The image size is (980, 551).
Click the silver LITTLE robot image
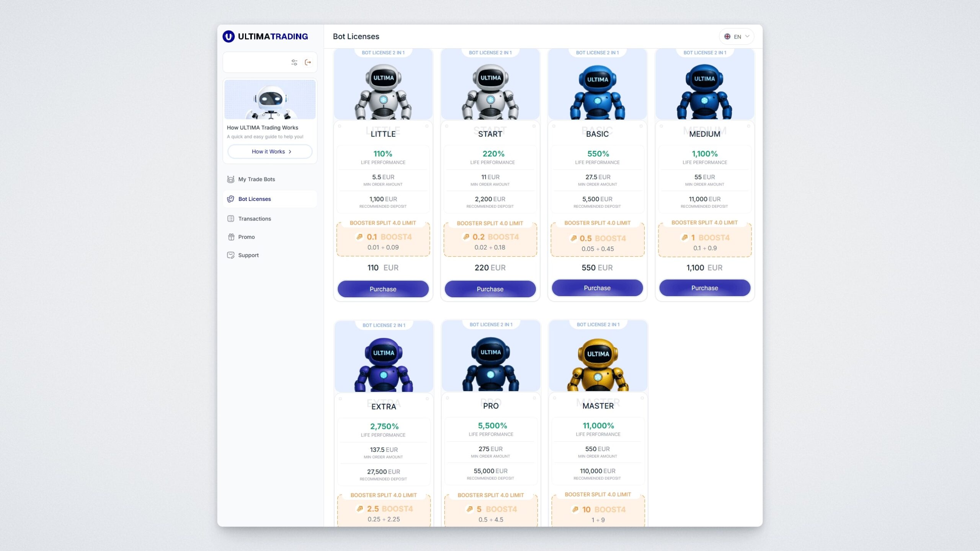[383, 92]
